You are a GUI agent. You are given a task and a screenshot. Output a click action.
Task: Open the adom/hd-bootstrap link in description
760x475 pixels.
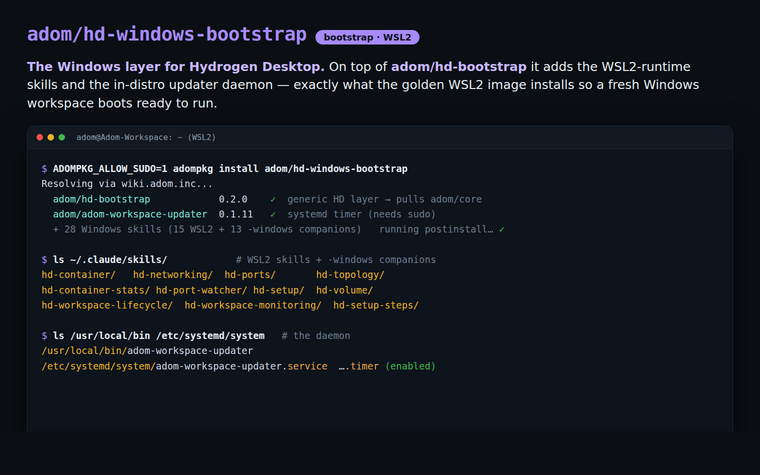click(459, 66)
